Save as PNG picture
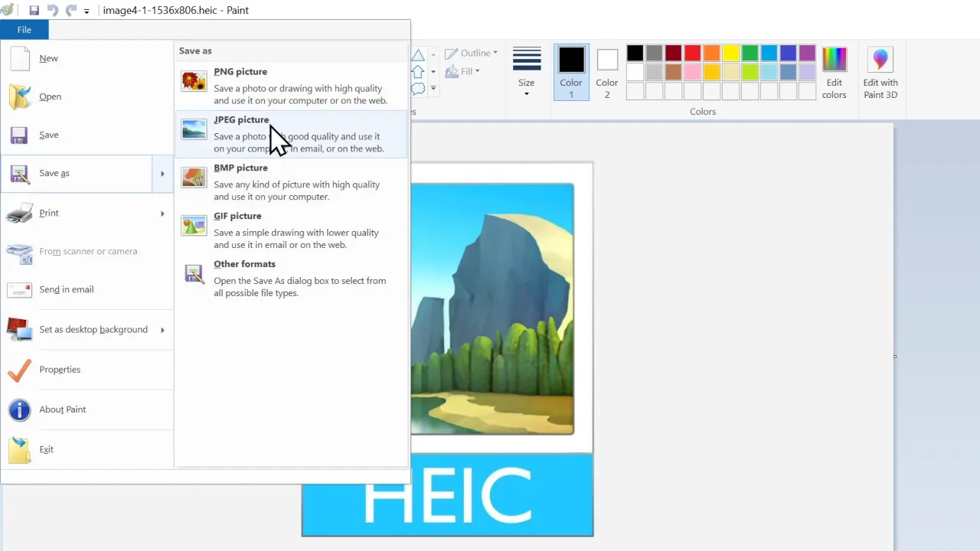980x551 pixels. pos(291,86)
